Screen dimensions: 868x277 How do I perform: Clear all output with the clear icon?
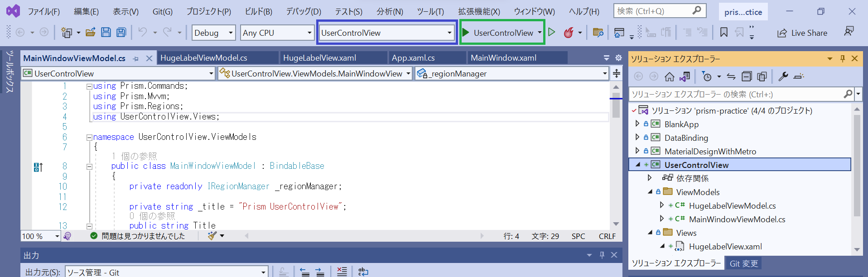tap(342, 272)
